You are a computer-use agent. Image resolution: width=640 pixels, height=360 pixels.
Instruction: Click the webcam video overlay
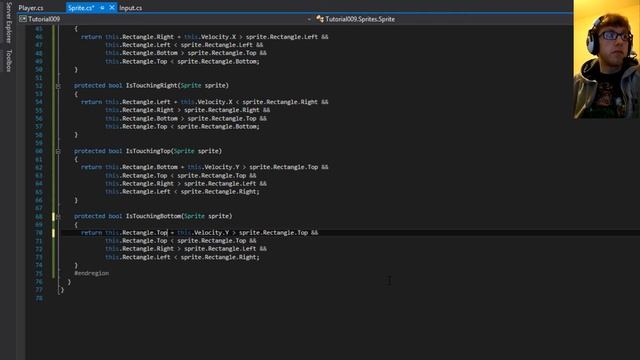pyautogui.click(x=607, y=59)
